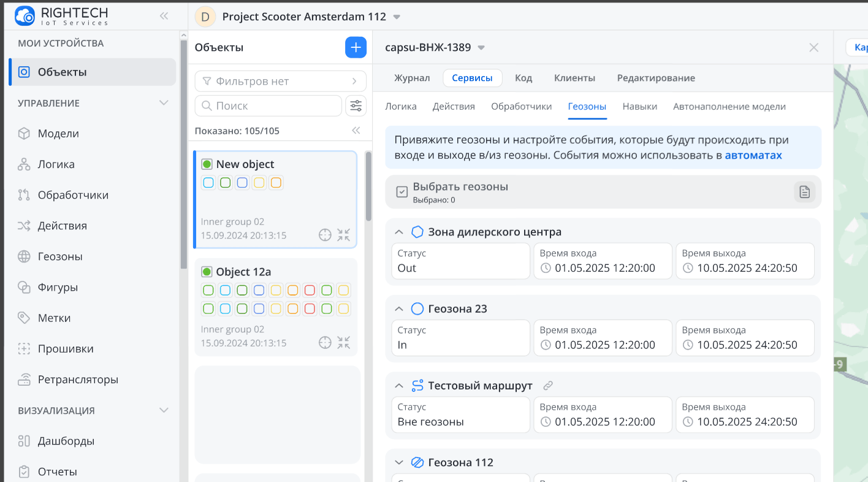
Task: Open Прошивки in the sidebar
Action: (x=66, y=348)
